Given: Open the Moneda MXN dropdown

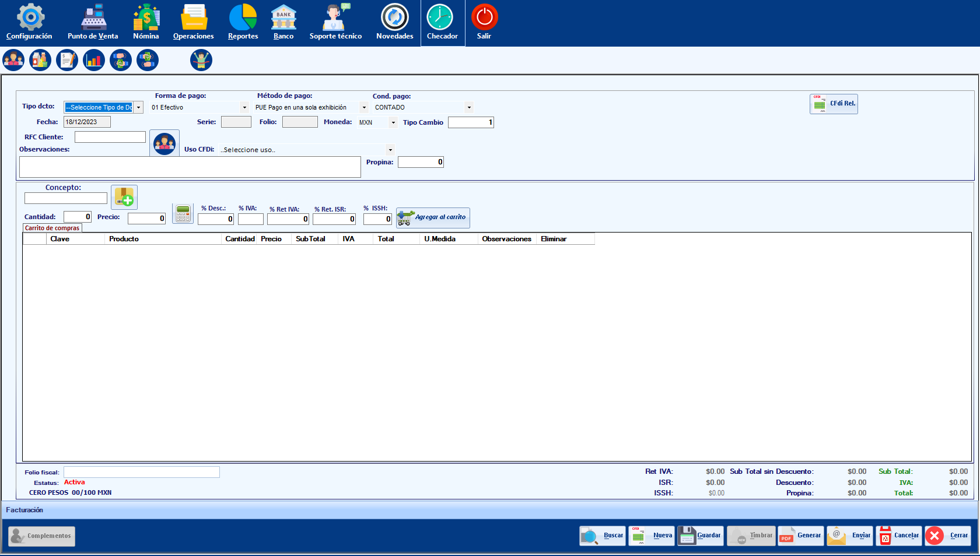Looking at the screenshot, I should [x=393, y=122].
